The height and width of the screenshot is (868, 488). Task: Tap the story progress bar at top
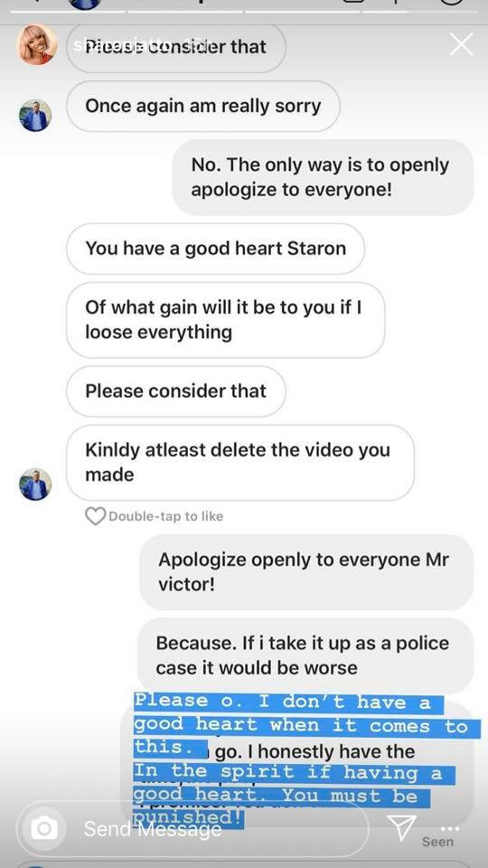click(x=243, y=11)
